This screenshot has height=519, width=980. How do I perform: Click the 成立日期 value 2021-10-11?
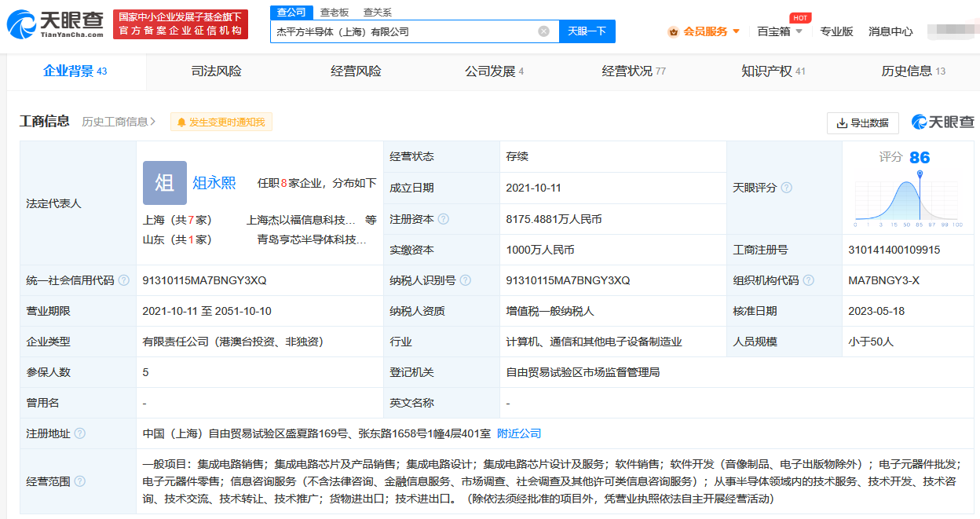pos(534,188)
